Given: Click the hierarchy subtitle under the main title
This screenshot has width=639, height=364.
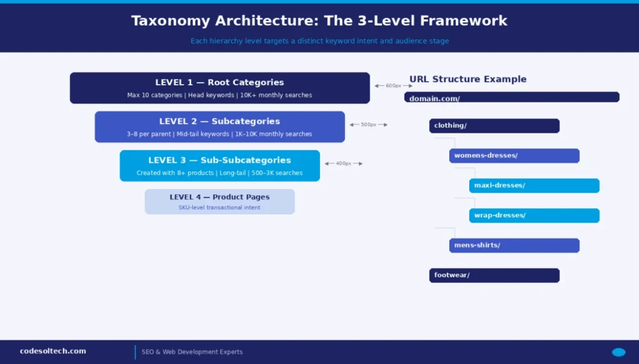Looking at the screenshot, I should tap(319, 41).
